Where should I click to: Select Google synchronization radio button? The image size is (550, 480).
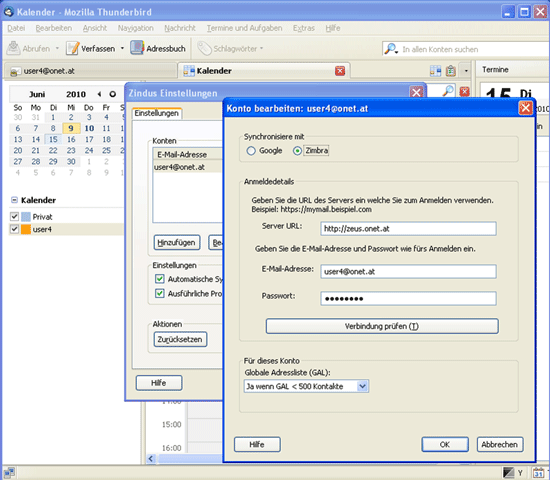click(x=251, y=151)
